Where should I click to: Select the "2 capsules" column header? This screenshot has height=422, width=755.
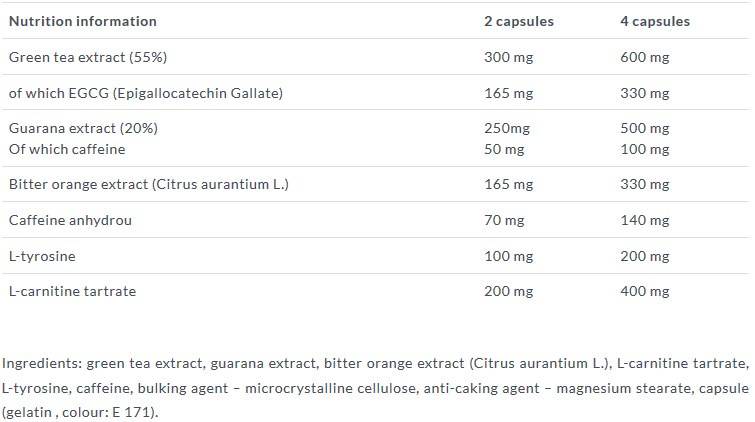[x=518, y=21]
